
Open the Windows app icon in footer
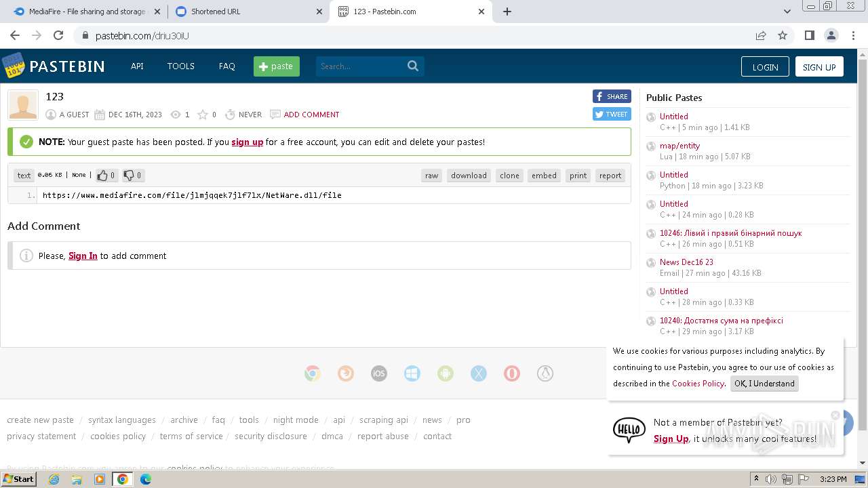(412, 373)
